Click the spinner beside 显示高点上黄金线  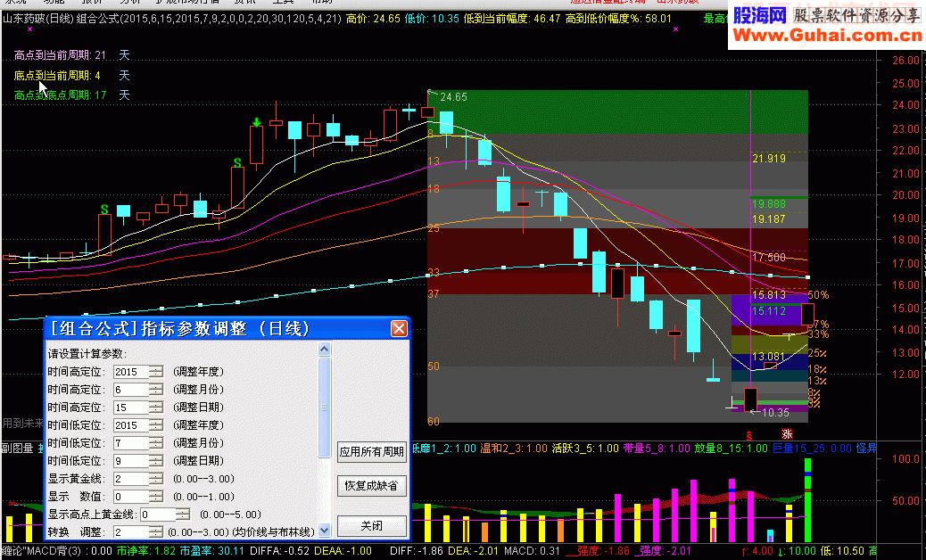183,515
